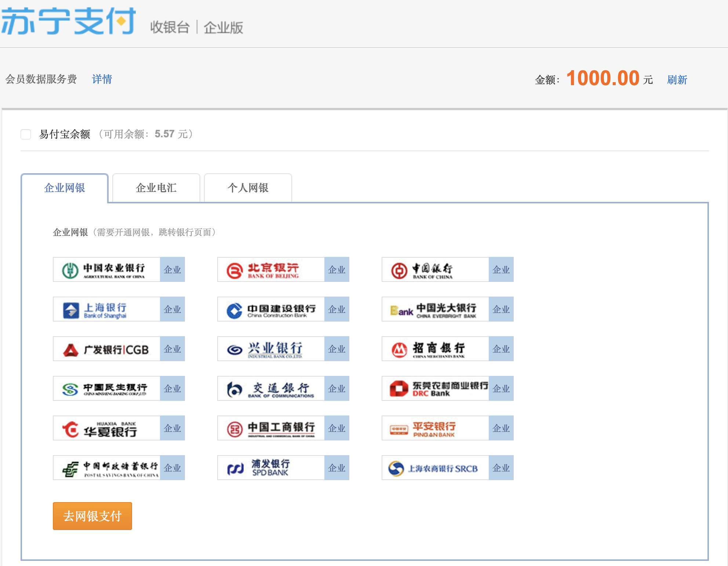Viewport: 728px width, 566px height.
Task: Click 企业 tag beside 交通银行
Action: (x=337, y=388)
